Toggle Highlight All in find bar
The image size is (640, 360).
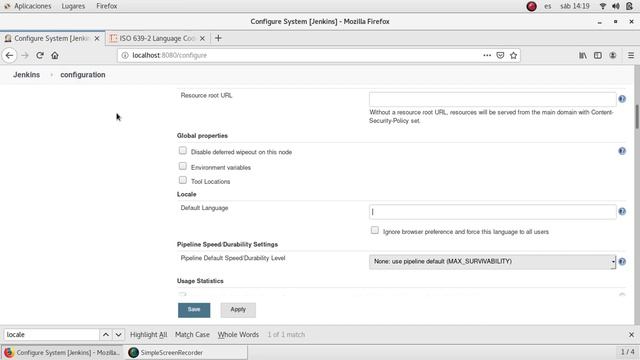point(149,335)
